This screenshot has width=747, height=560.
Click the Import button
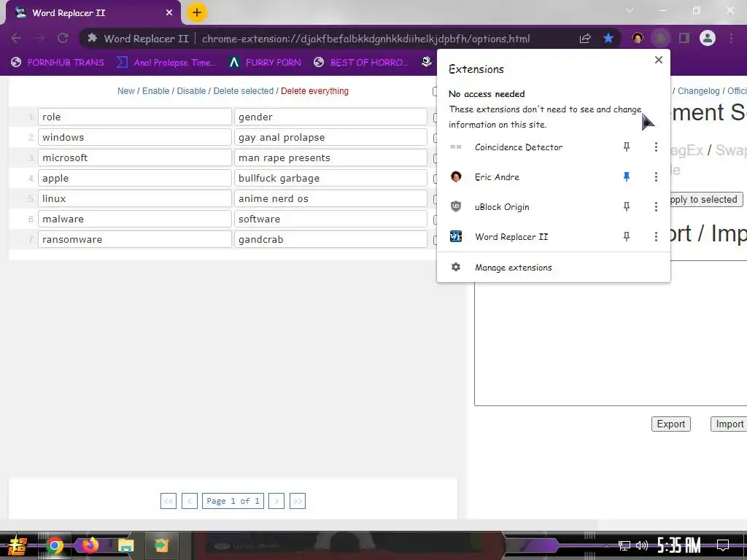[x=729, y=424]
